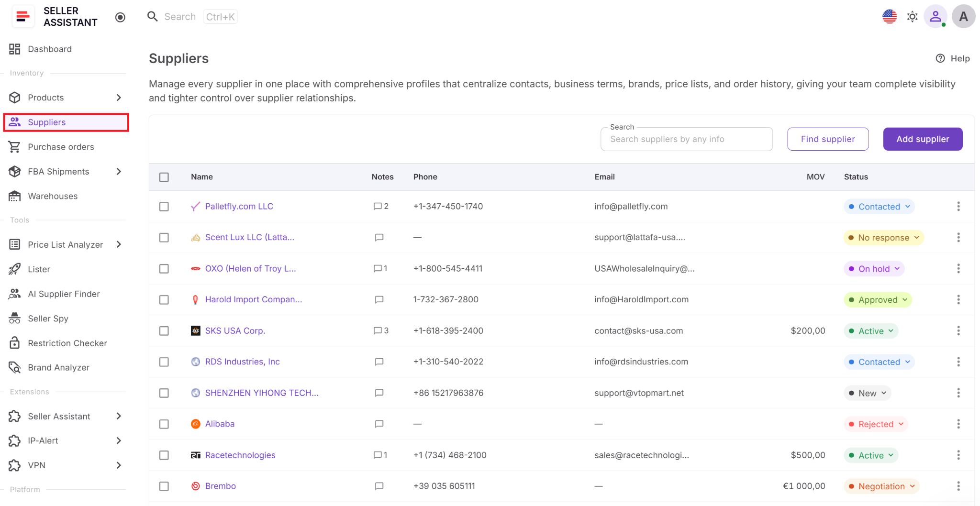The height and width of the screenshot is (506, 980).
Task: Open the US flag language selector
Action: pos(889,17)
